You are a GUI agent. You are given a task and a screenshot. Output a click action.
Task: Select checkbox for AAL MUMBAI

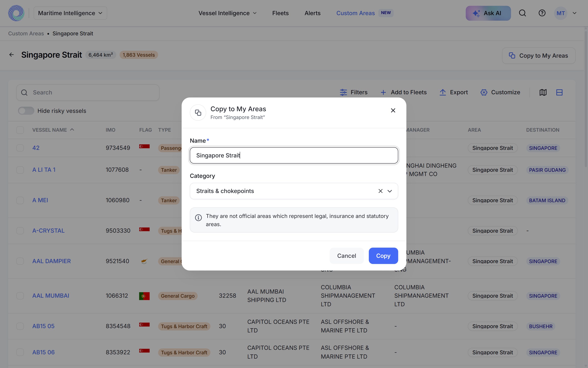[20, 296]
